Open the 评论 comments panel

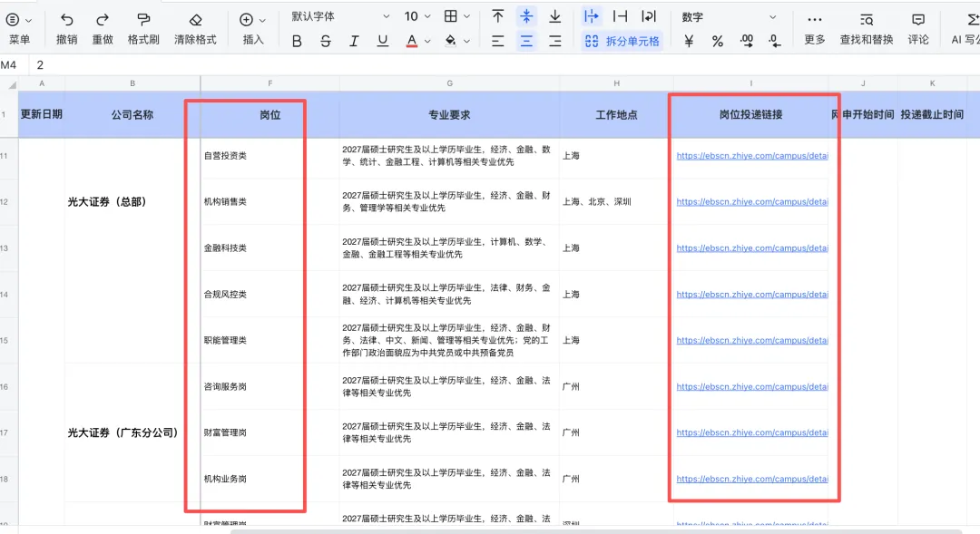(x=918, y=29)
